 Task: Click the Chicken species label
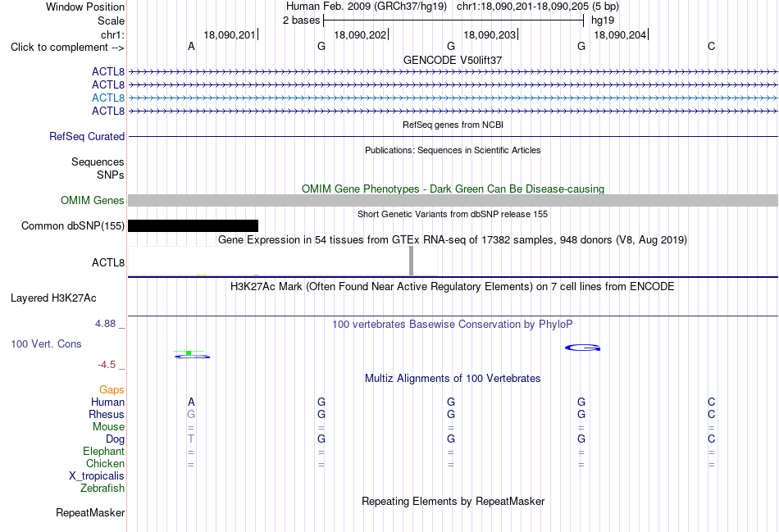pyautogui.click(x=105, y=463)
